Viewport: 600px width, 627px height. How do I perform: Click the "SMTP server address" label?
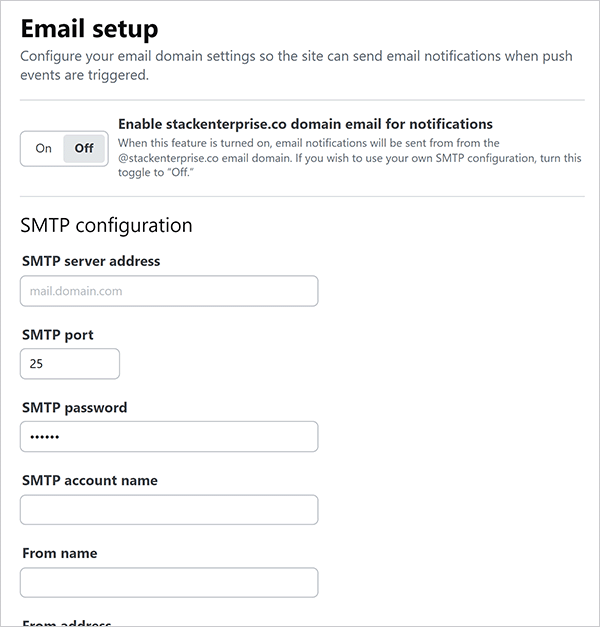(x=91, y=261)
